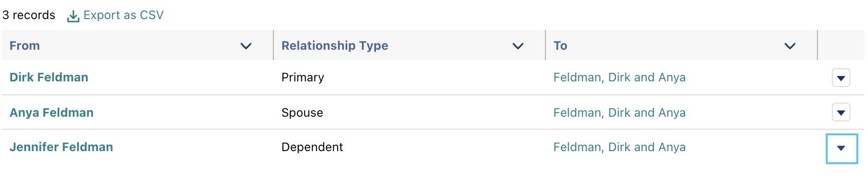The image size is (868, 179).
Task: Open the Dirk Feldman contact link
Action: coord(49,77)
